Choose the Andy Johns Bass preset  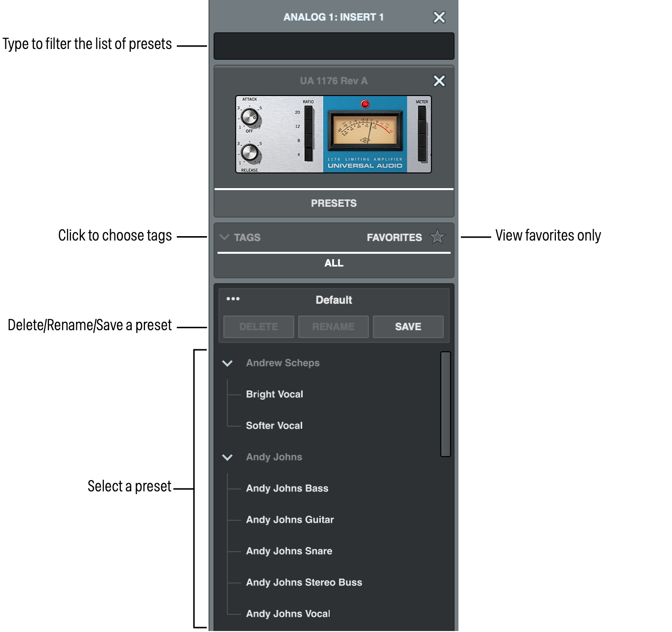(288, 488)
